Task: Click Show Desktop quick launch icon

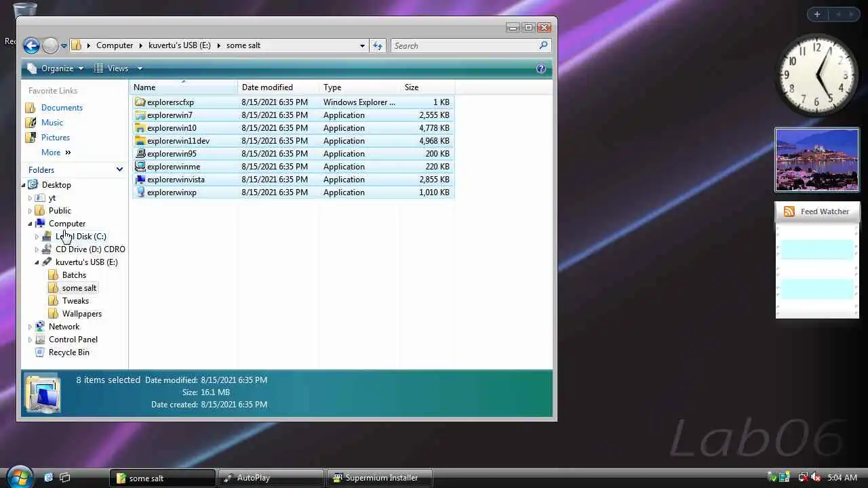Action: pyautogui.click(x=49, y=478)
